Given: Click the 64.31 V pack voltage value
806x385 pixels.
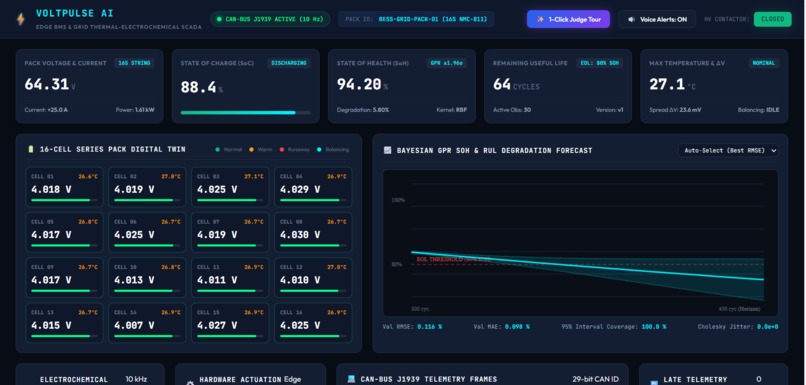Looking at the screenshot, I should 50,84.
